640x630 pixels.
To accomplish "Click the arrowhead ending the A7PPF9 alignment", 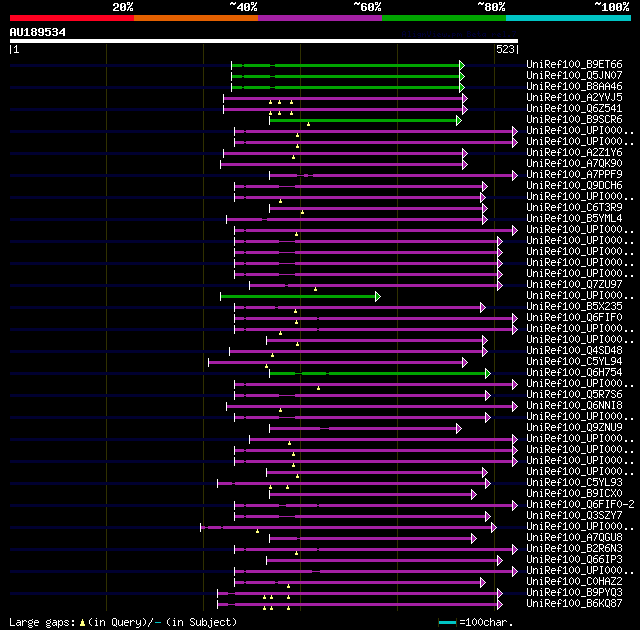I will click(515, 175).
